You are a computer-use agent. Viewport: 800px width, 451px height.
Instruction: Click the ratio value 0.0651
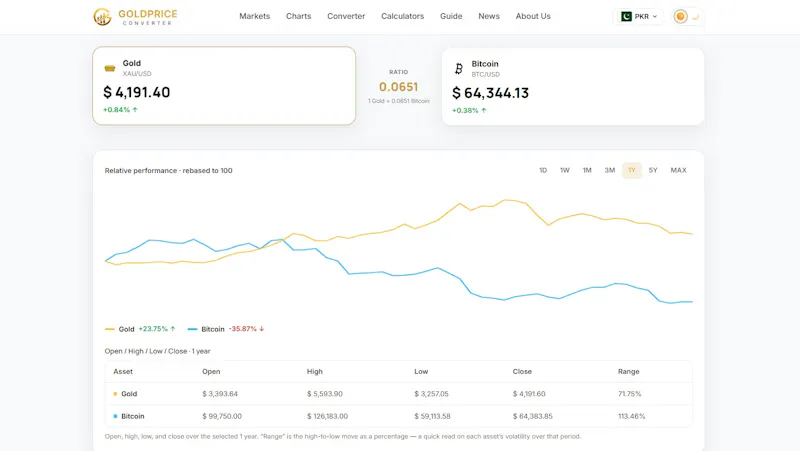point(398,87)
